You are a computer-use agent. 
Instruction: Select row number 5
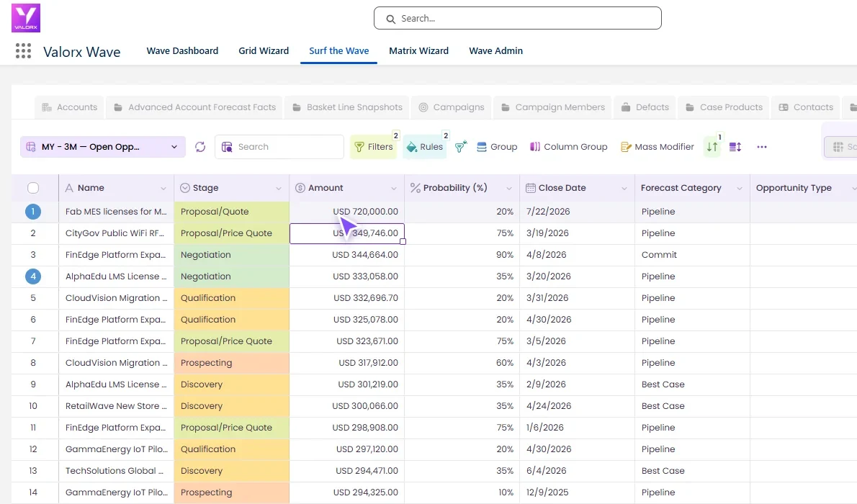(x=33, y=298)
